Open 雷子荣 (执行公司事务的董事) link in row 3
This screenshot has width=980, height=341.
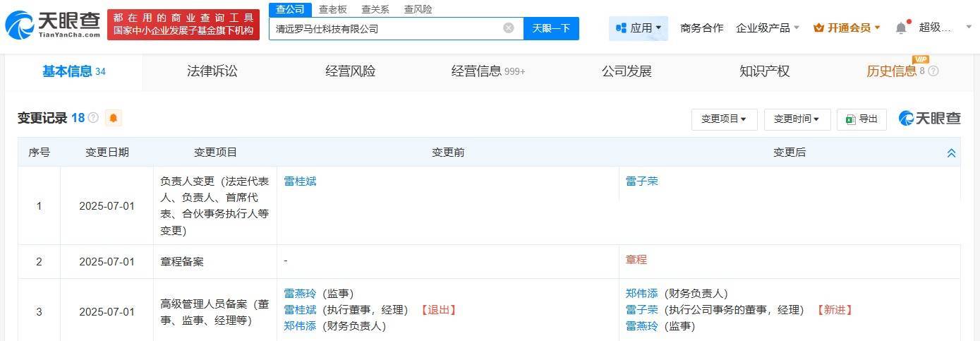click(642, 309)
